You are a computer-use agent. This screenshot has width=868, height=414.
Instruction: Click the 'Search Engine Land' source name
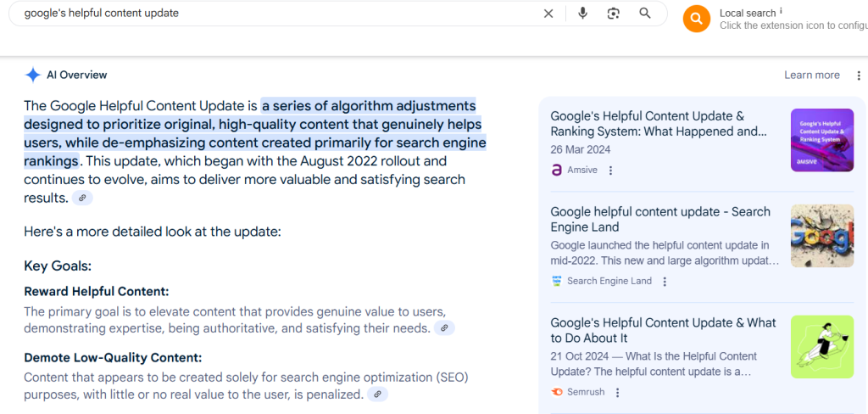(x=609, y=281)
